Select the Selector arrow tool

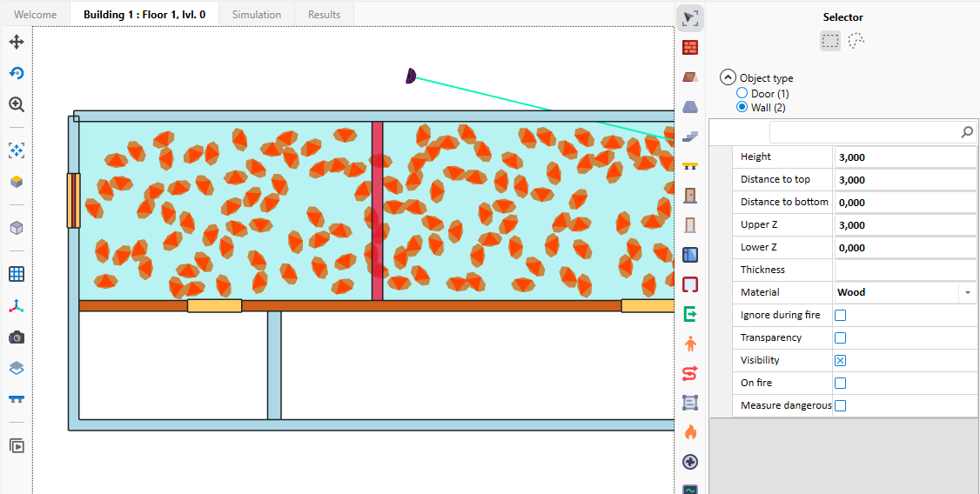pos(690,18)
